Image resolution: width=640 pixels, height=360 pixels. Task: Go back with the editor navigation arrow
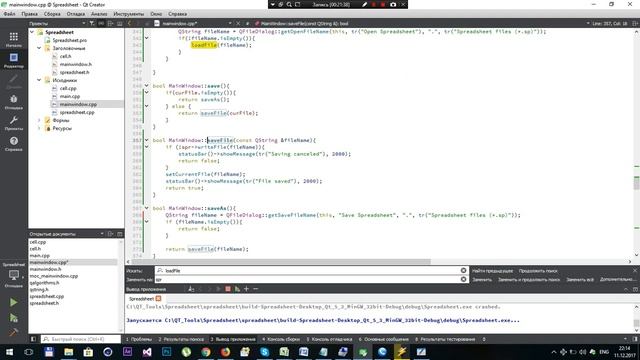tap(130, 24)
